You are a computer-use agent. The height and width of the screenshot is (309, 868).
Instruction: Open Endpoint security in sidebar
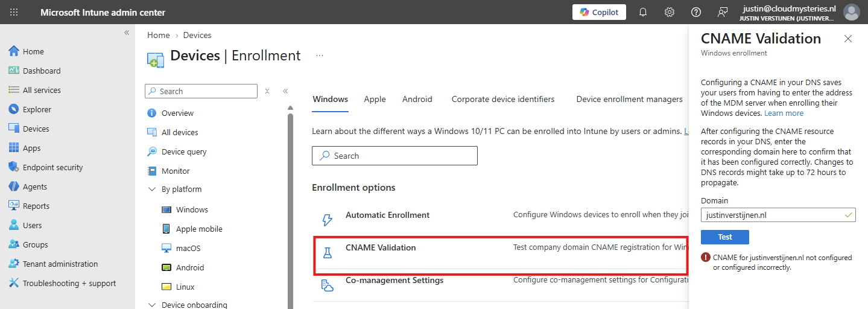53,167
